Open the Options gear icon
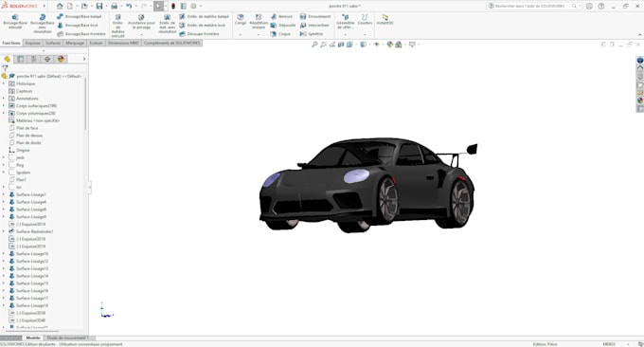Image resolution: width=644 pixels, height=347 pixels. click(x=193, y=7)
